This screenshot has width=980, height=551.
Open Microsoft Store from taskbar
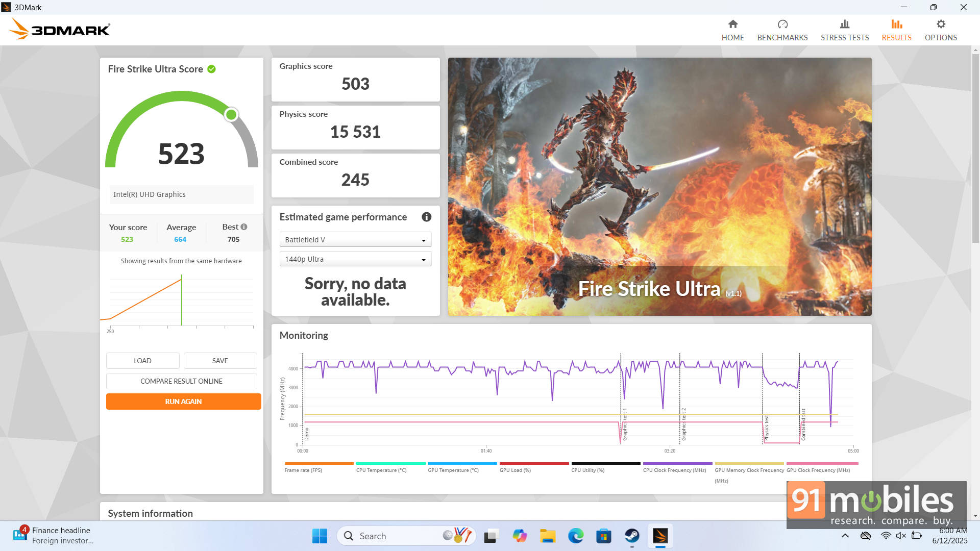[604, 536]
